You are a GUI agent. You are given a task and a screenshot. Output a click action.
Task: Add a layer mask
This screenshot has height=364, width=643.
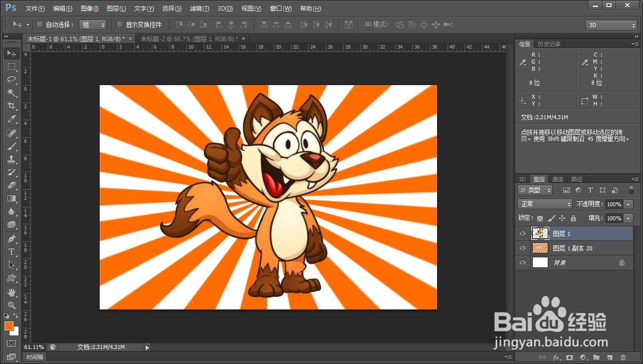pyautogui.click(x=569, y=357)
